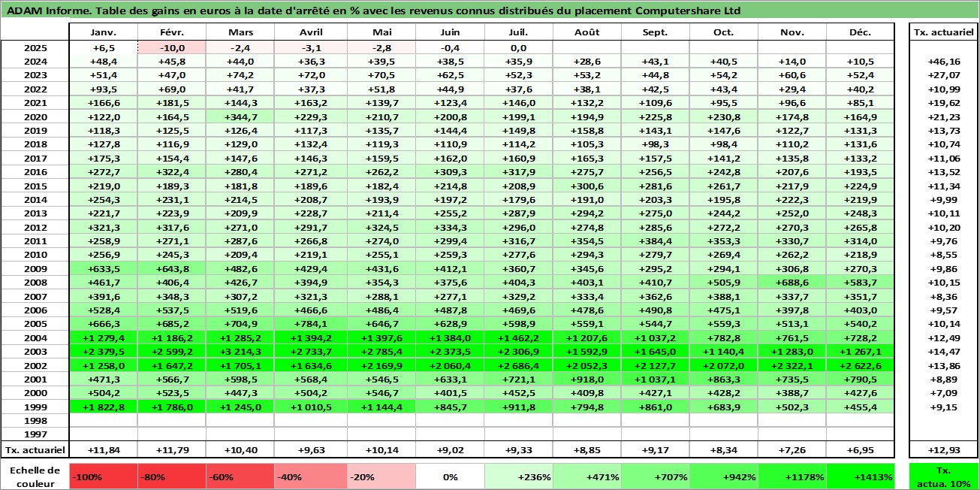980x490 pixels.
Task: Select the 2024 Nov. cell showing +14,0
Action: tap(792, 61)
